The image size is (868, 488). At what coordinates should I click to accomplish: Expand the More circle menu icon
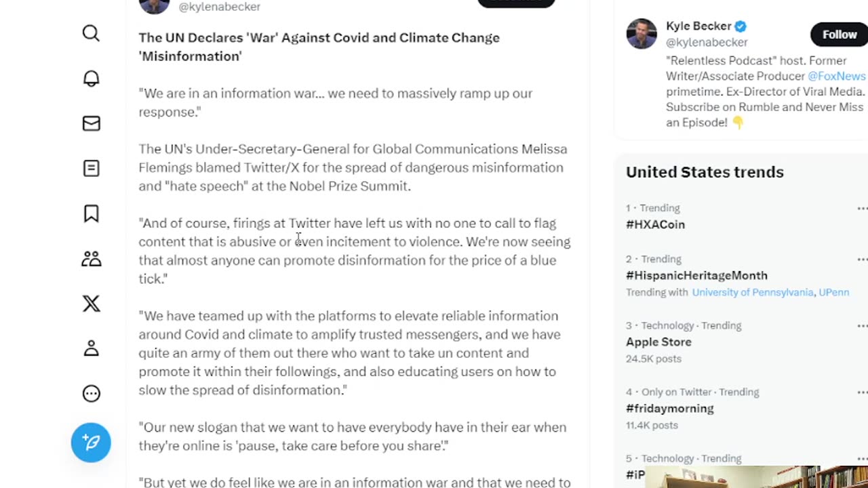pos(91,393)
